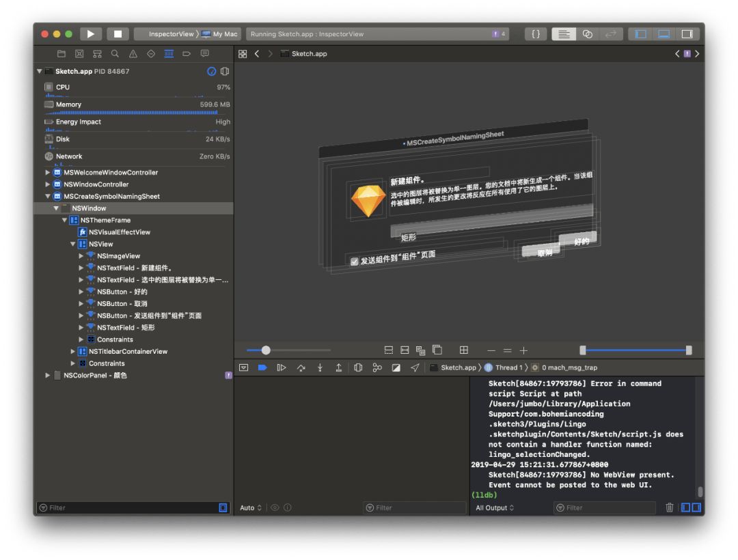Click the zoom out minus button
This screenshot has height=560, width=738.
491,351
